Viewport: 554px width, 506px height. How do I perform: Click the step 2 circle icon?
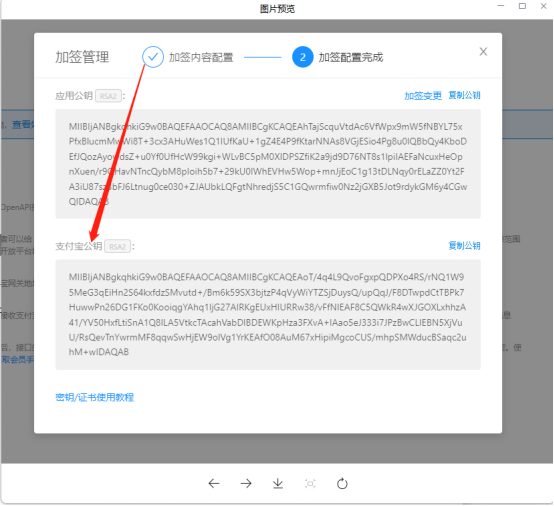(x=302, y=57)
